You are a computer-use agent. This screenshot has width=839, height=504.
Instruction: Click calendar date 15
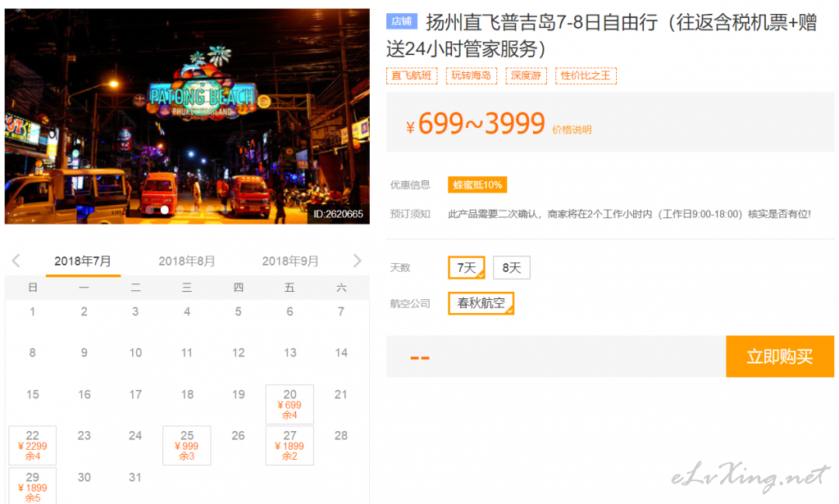[x=33, y=394]
